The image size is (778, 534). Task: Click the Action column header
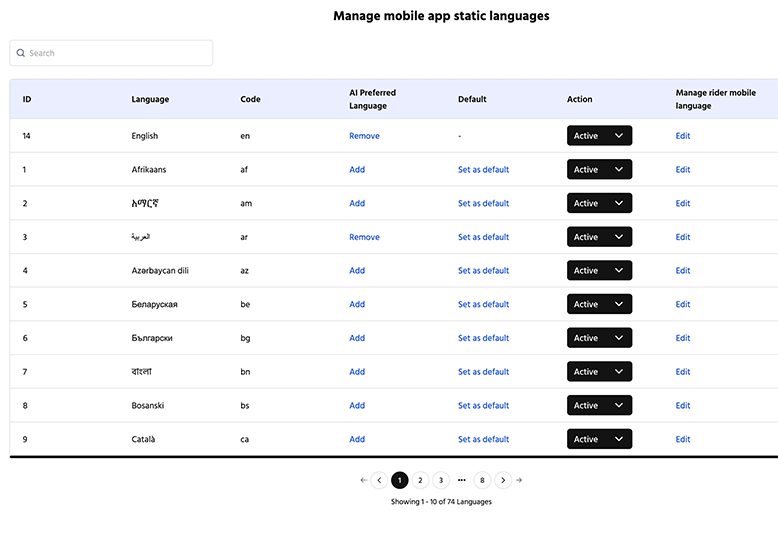pyautogui.click(x=580, y=99)
